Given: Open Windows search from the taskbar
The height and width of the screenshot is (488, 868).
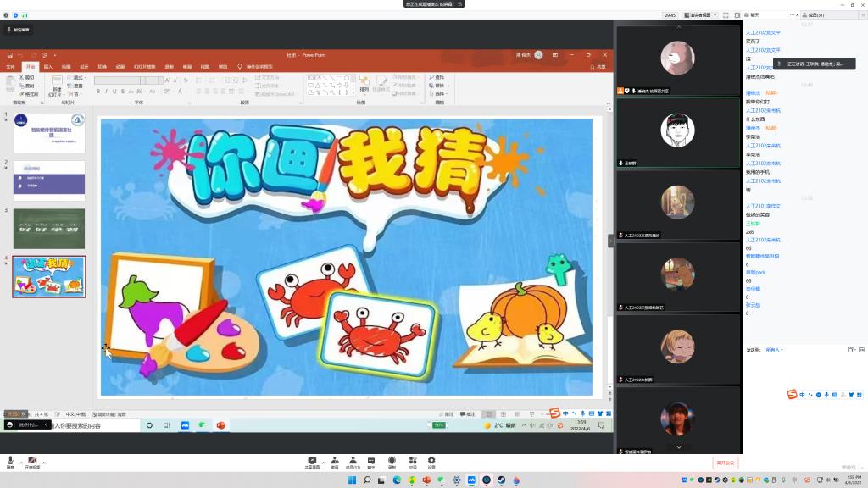Looking at the screenshot, I should coord(366,480).
